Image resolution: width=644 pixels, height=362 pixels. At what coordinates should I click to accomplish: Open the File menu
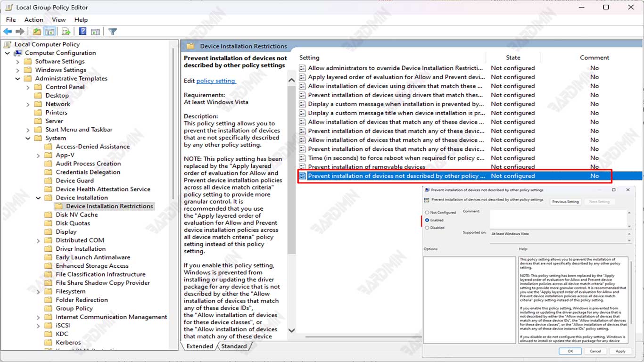click(11, 20)
